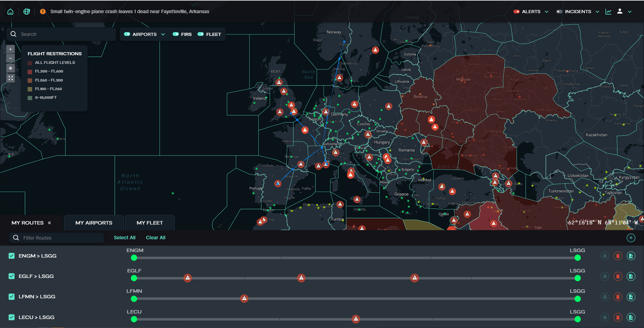
Task: Export report for EGLF > LSGG route
Action: pos(631,276)
